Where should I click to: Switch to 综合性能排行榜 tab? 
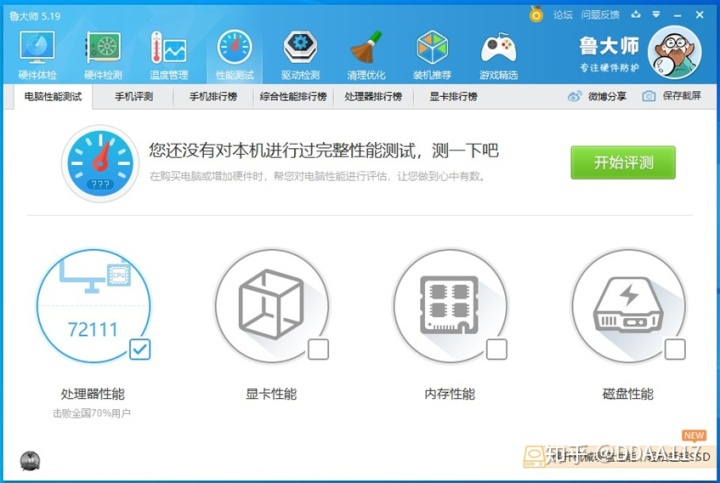293,96
